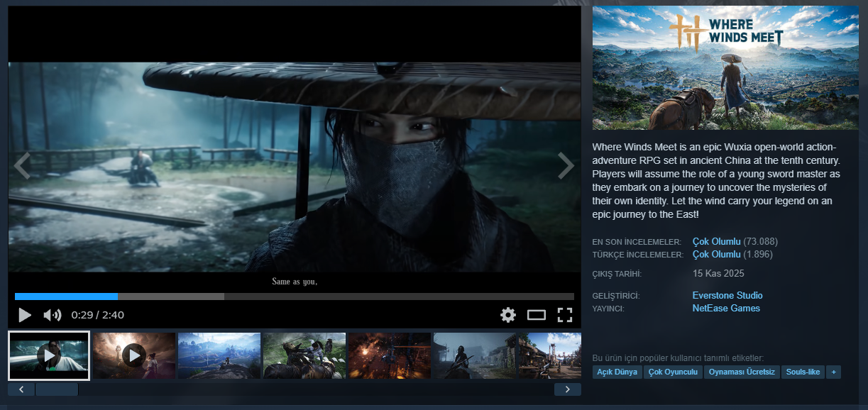
Task: Select the Souls-like tag
Action: (803, 372)
